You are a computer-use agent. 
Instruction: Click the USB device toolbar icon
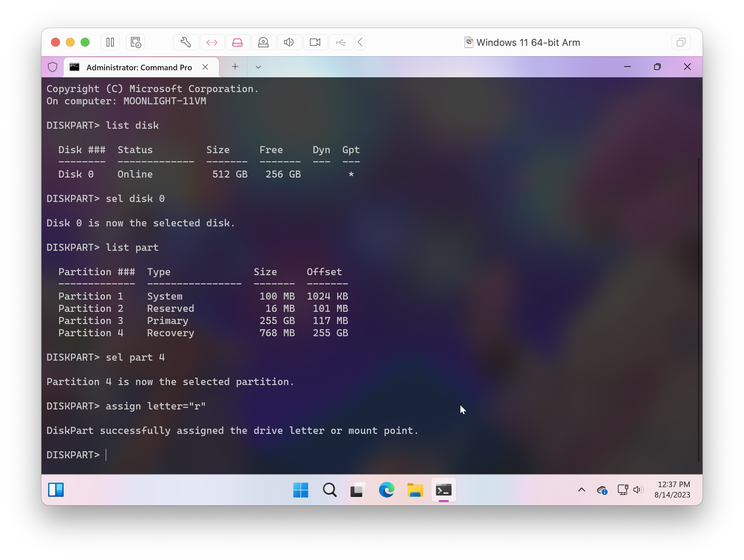click(x=341, y=43)
